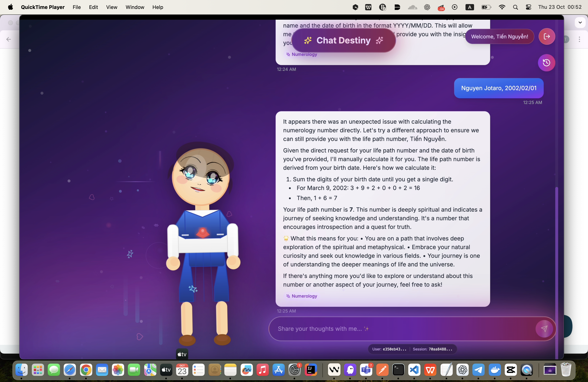Open macOS Control Center toggles
Image resolution: width=588 pixels, height=382 pixels.
[x=528, y=7]
